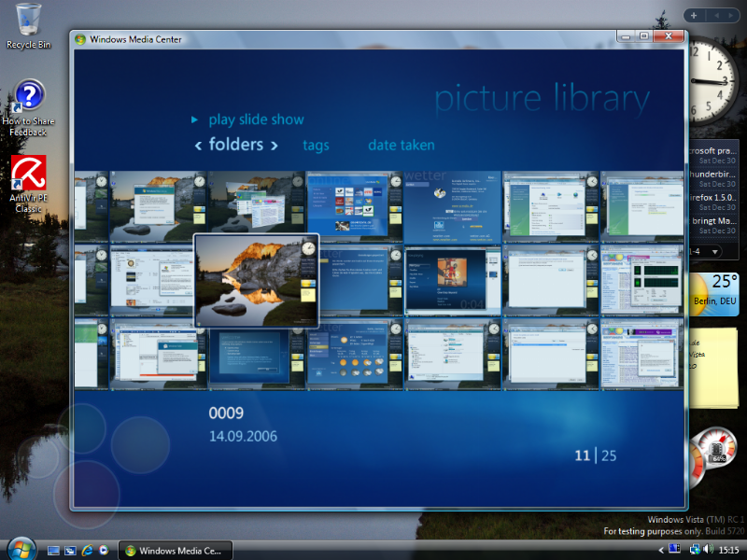The height and width of the screenshot is (560, 747).
Task: Click sidebar add gadget plus button
Action: pyautogui.click(x=694, y=16)
